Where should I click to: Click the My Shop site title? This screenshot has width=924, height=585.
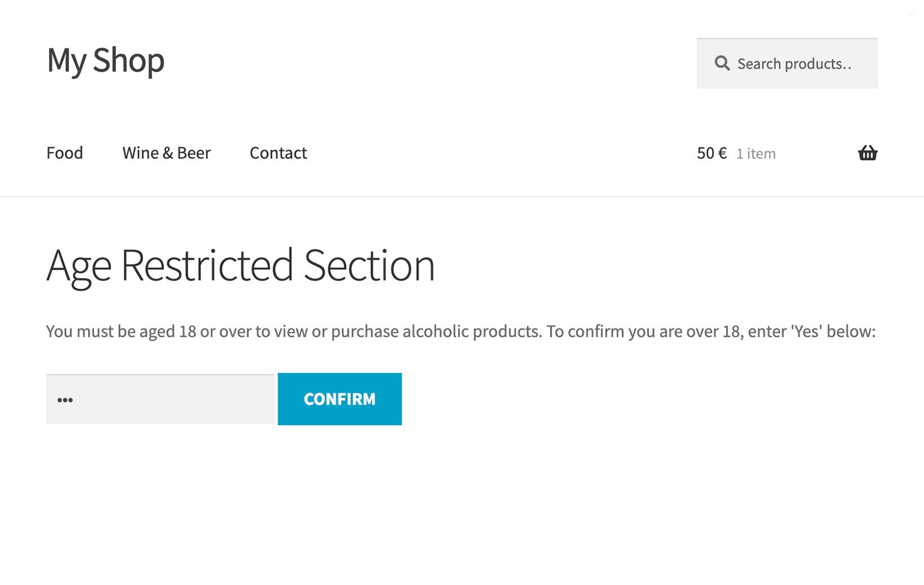click(x=105, y=61)
